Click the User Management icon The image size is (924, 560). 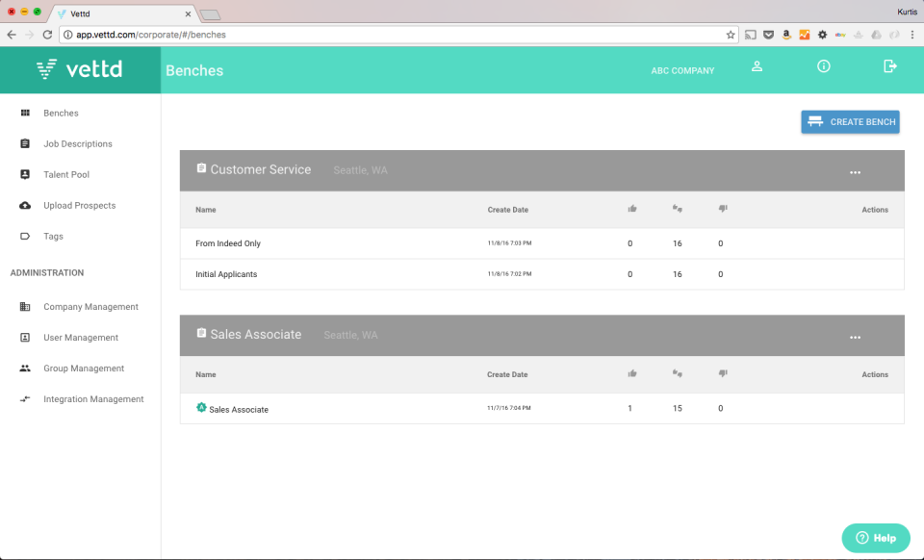point(25,338)
